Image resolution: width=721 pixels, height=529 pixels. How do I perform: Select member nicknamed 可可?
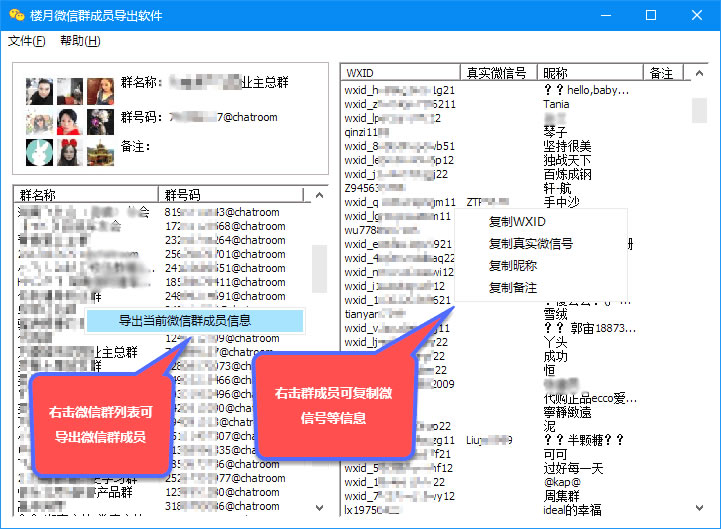tap(555, 454)
